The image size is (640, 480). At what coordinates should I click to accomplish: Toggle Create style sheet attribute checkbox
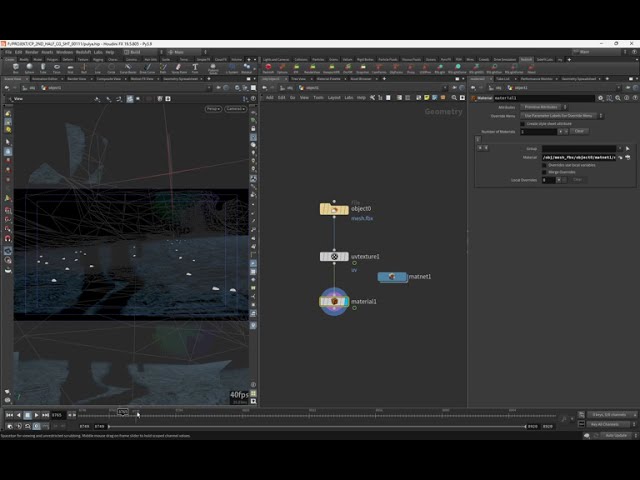522,124
